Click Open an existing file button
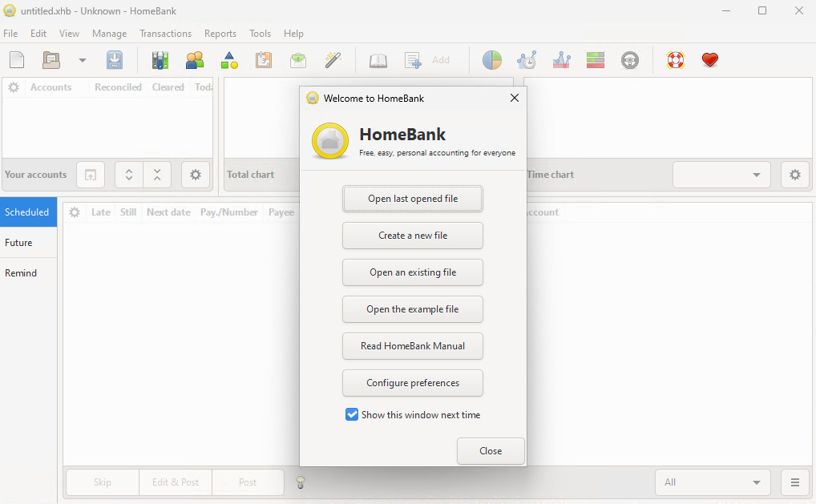 tap(413, 272)
